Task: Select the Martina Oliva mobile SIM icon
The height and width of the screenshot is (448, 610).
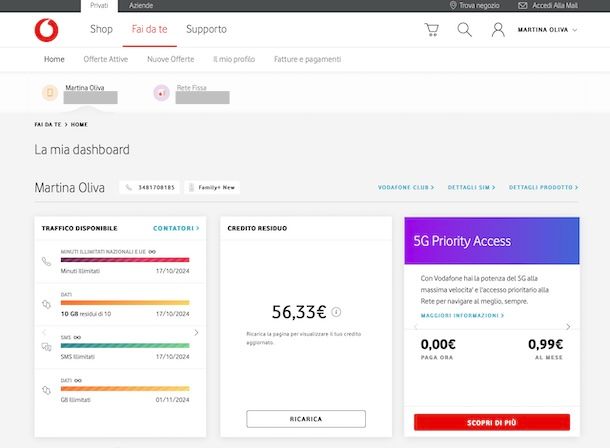Action: (x=50, y=93)
